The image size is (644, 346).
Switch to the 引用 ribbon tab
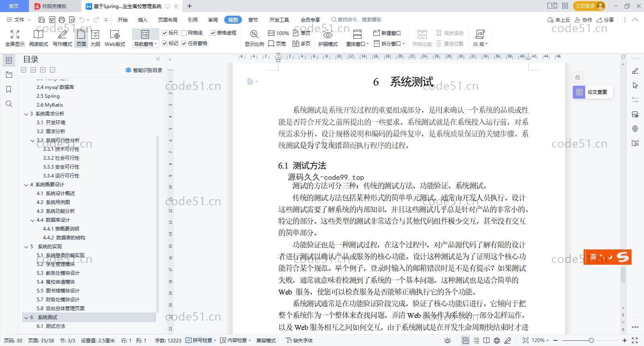[x=192, y=20]
